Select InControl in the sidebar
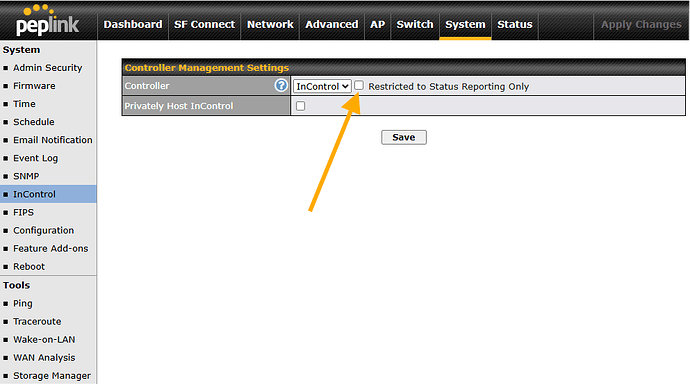The height and width of the screenshot is (384, 690). [x=34, y=194]
